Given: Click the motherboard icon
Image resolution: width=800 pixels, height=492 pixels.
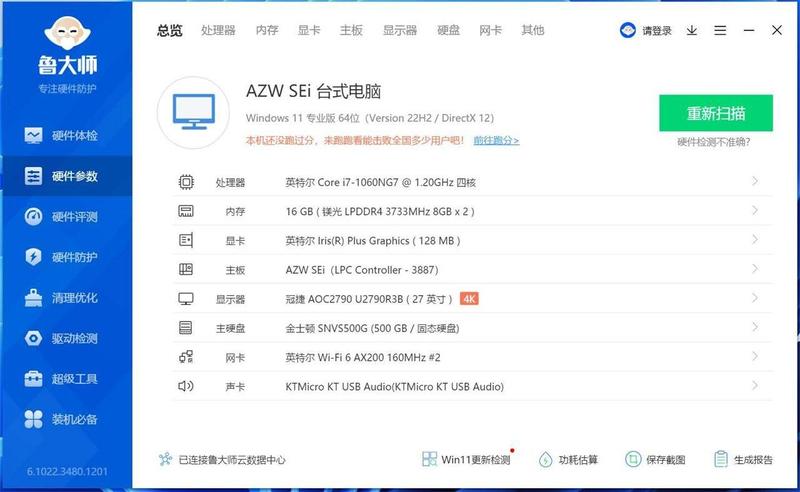Looking at the screenshot, I should 186,269.
